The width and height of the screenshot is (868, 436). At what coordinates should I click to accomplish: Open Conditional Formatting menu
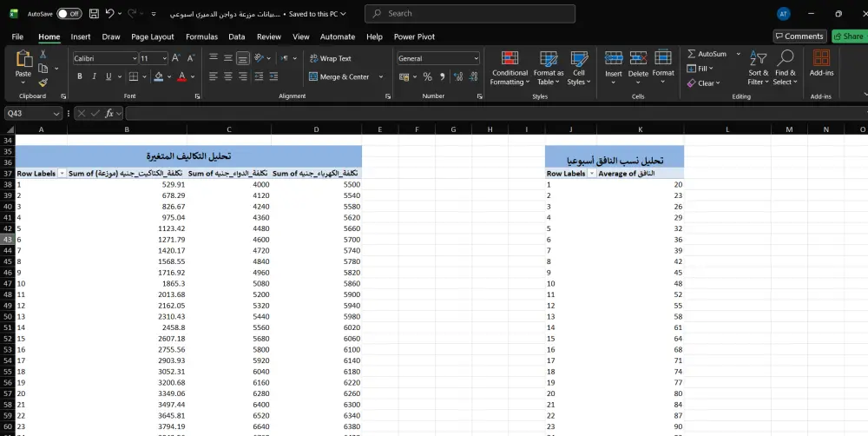510,68
